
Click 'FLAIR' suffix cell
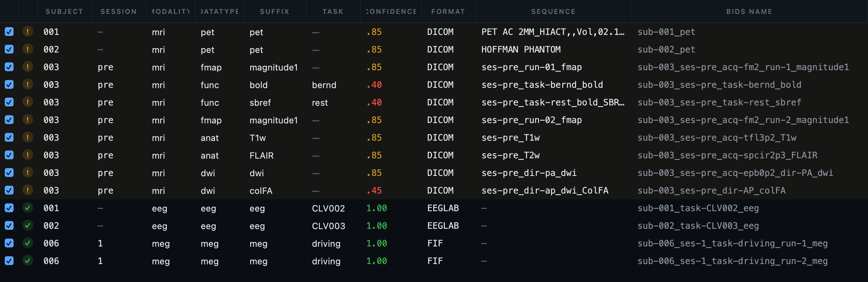click(x=261, y=156)
